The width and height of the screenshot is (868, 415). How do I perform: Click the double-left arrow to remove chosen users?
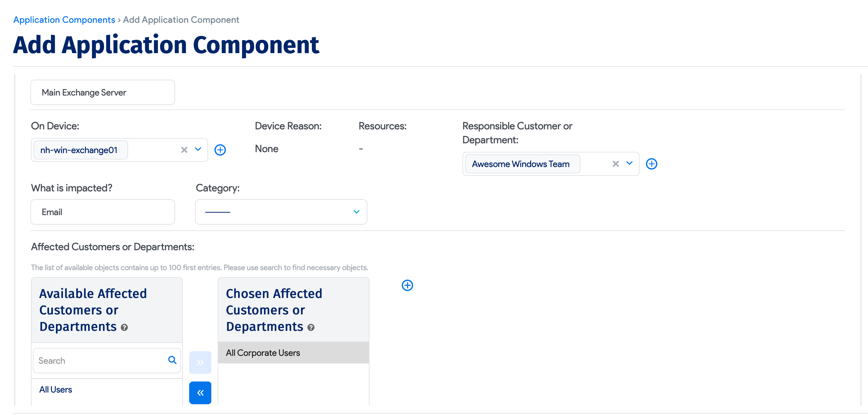click(200, 393)
